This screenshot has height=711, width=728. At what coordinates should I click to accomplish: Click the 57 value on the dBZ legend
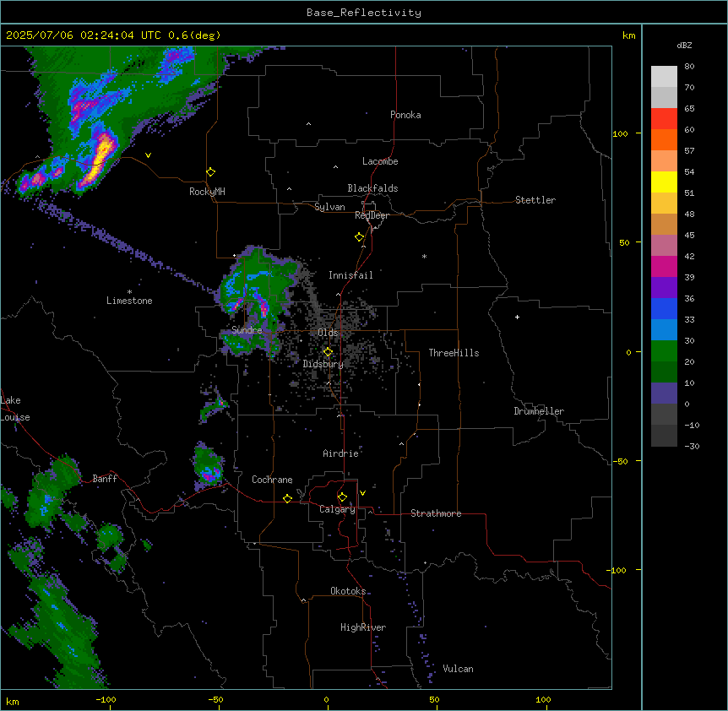689,151
